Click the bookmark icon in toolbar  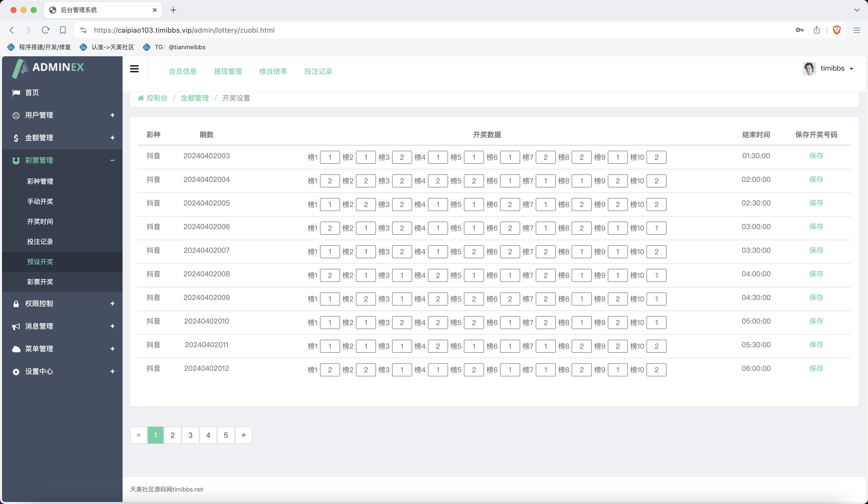point(63,30)
